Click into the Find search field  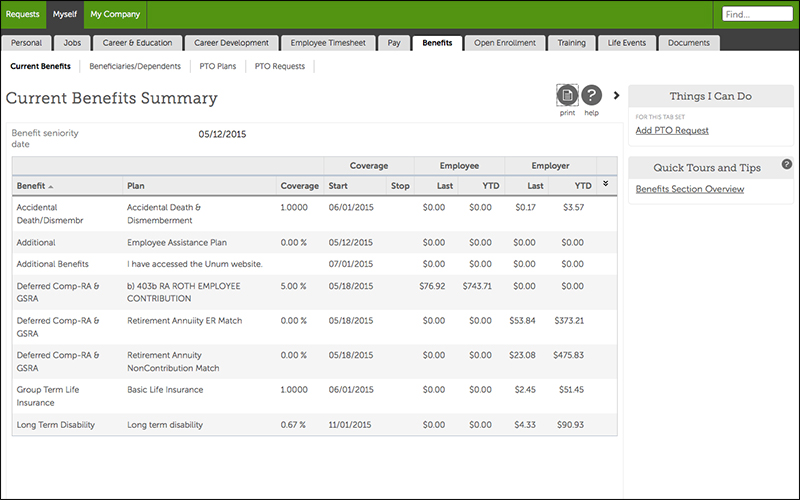[x=757, y=14]
